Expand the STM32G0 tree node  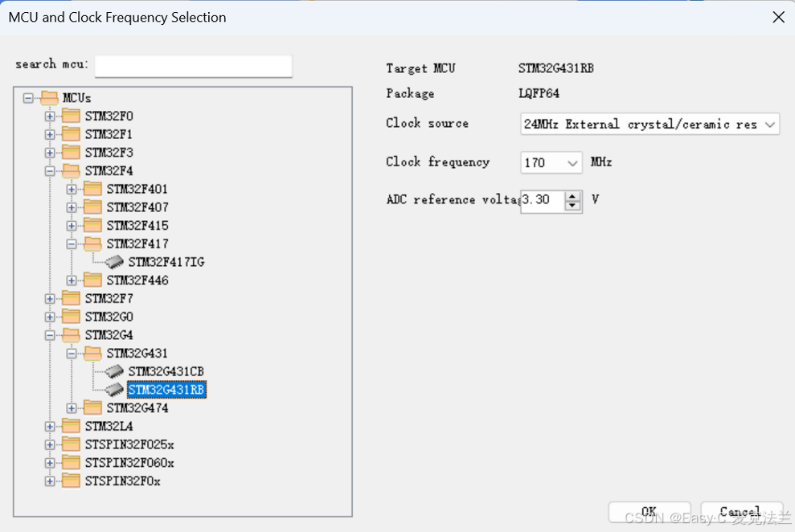(x=49, y=317)
